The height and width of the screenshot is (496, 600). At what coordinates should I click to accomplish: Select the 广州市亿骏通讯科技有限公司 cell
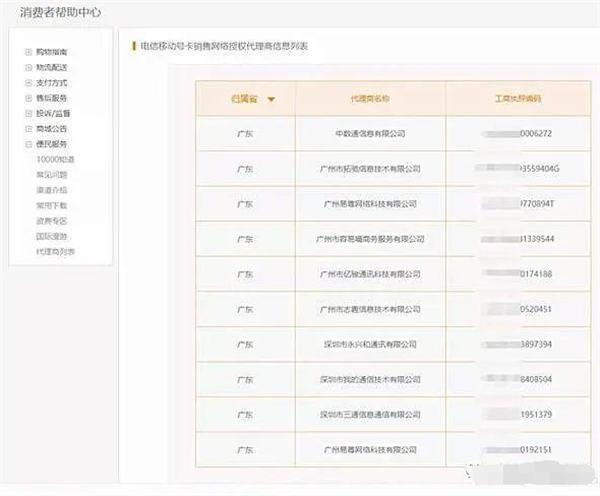click(x=370, y=274)
